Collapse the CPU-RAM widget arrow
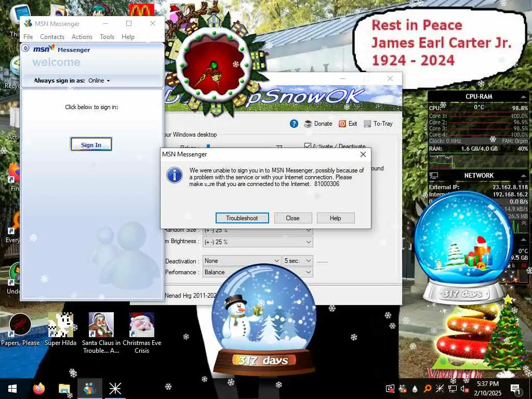 (x=524, y=97)
